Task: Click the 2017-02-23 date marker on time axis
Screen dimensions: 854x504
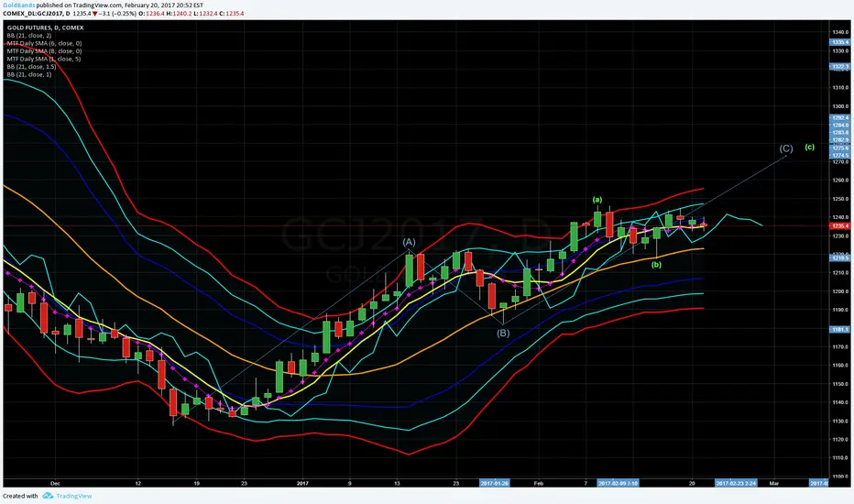Action: pyautogui.click(x=736, y=483)
